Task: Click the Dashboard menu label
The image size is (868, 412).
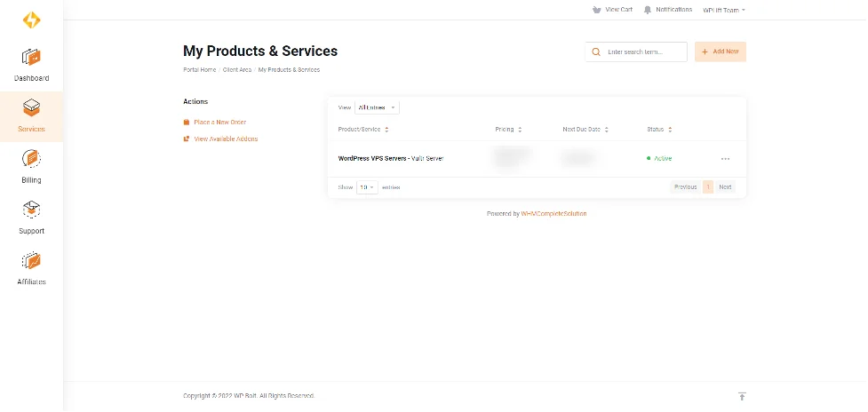Action: click(32, 78)
